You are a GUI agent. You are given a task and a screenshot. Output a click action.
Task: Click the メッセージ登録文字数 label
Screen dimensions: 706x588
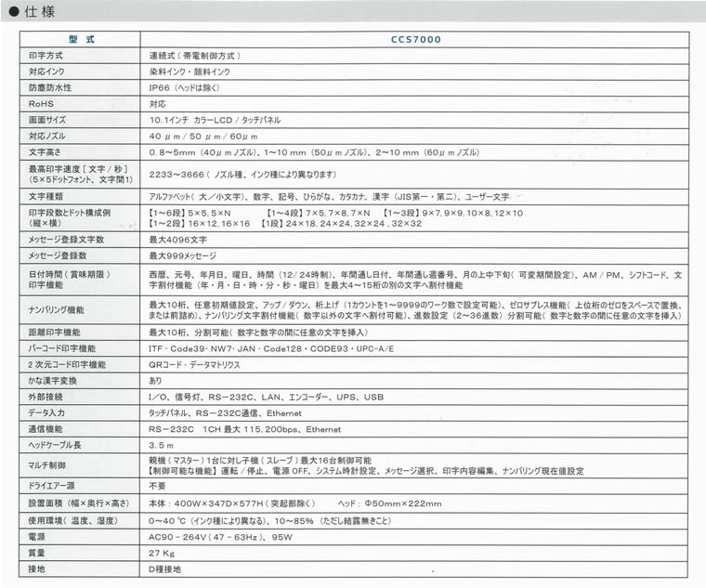point(66,240)
